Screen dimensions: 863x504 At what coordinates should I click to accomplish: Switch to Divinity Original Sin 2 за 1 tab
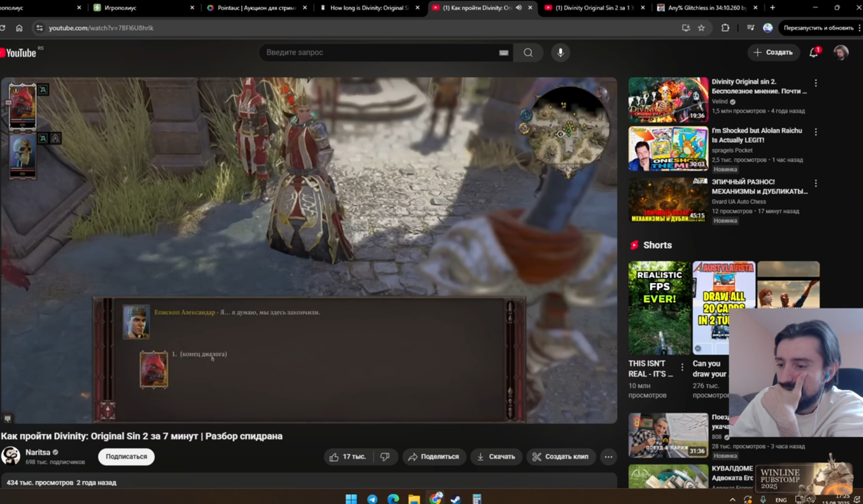[595, 8]
